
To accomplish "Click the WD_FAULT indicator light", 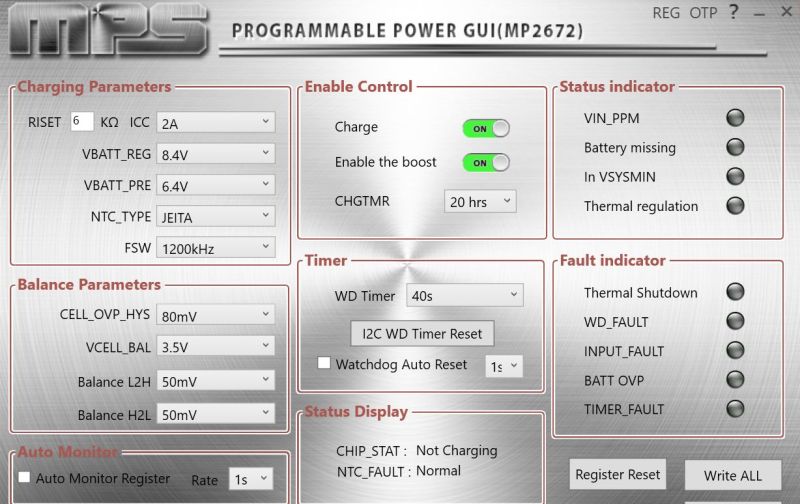I will tap(735, 321).
